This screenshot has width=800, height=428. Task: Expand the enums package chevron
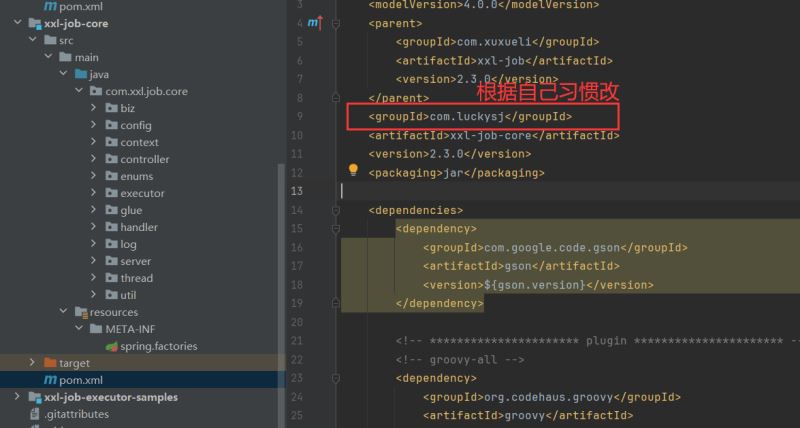[93, 175]
